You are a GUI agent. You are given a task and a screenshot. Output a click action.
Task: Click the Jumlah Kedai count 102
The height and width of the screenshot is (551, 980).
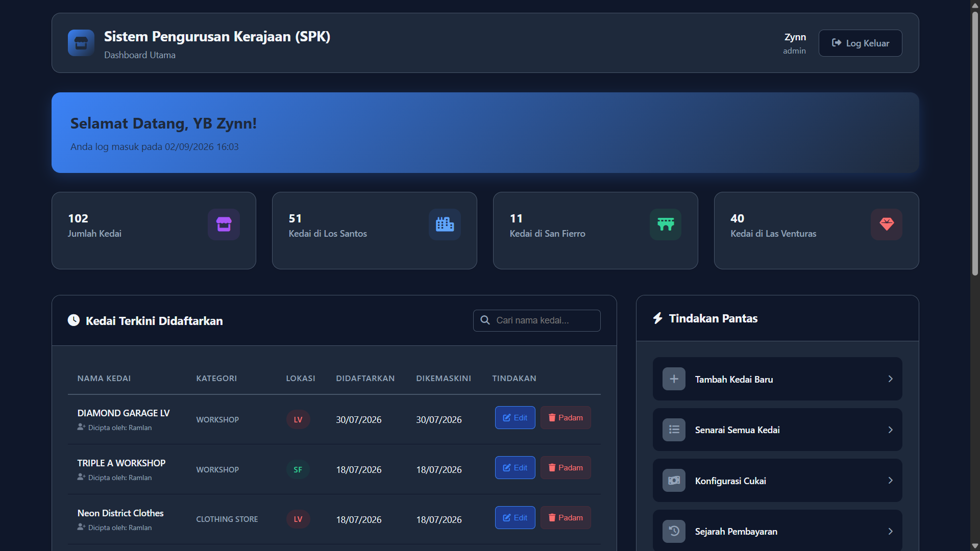78,218
